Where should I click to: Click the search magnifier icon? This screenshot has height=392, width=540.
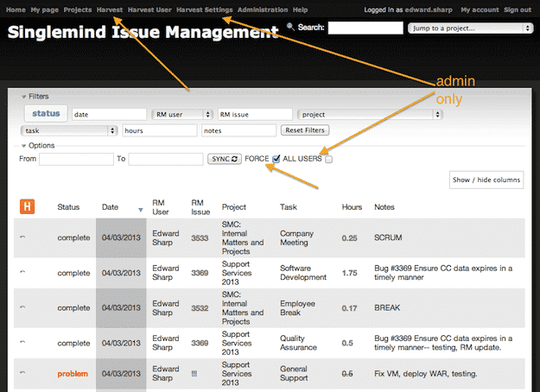click(290, 27)
